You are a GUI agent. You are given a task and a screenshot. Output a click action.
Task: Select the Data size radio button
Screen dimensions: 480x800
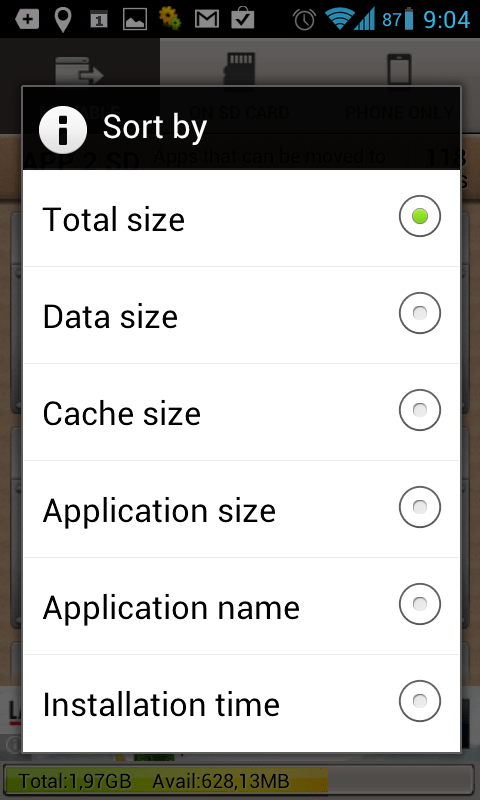click(420, 313)
